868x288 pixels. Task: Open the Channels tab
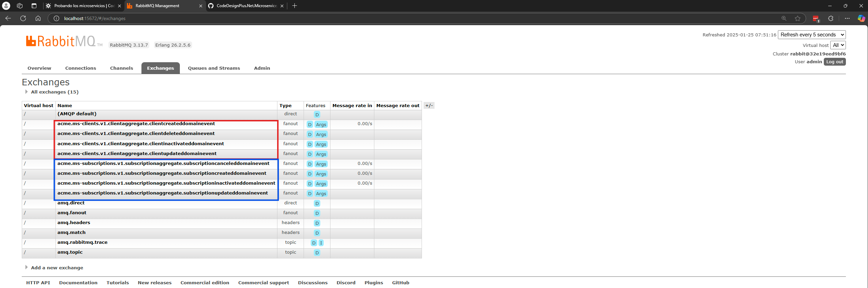click(x=121, y=68)
